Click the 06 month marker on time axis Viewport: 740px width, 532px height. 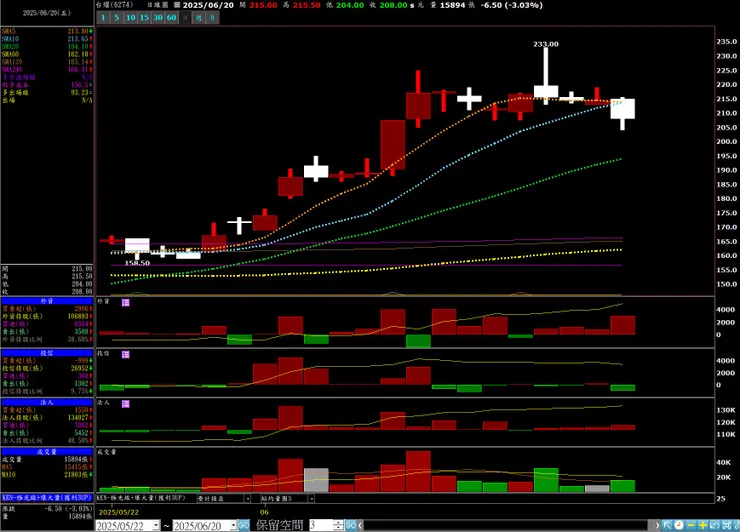264,512
